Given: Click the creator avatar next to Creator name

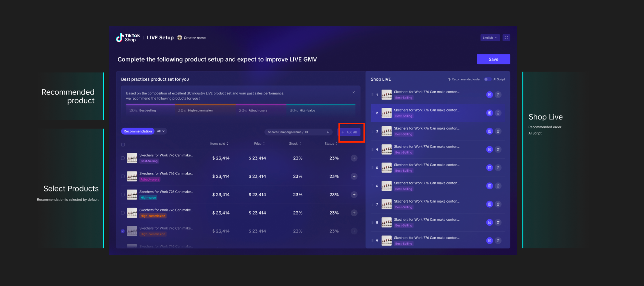Looking at the screenshot, I should point(180,38).
